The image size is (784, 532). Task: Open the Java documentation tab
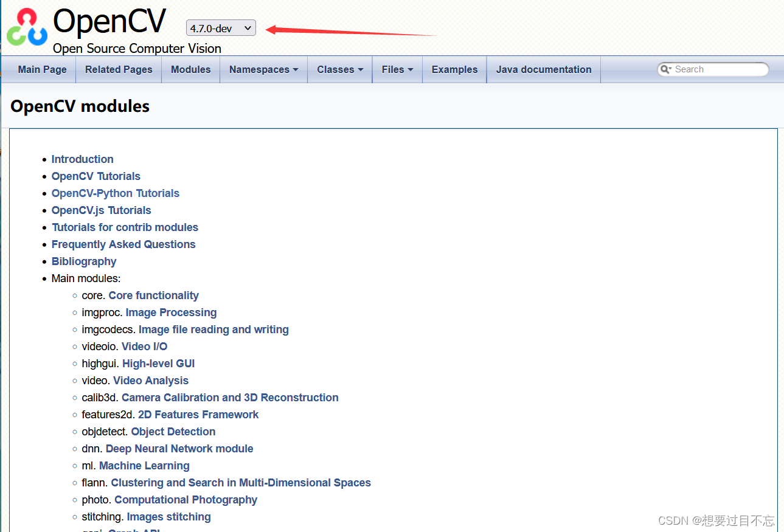click(x=544, y=69)
